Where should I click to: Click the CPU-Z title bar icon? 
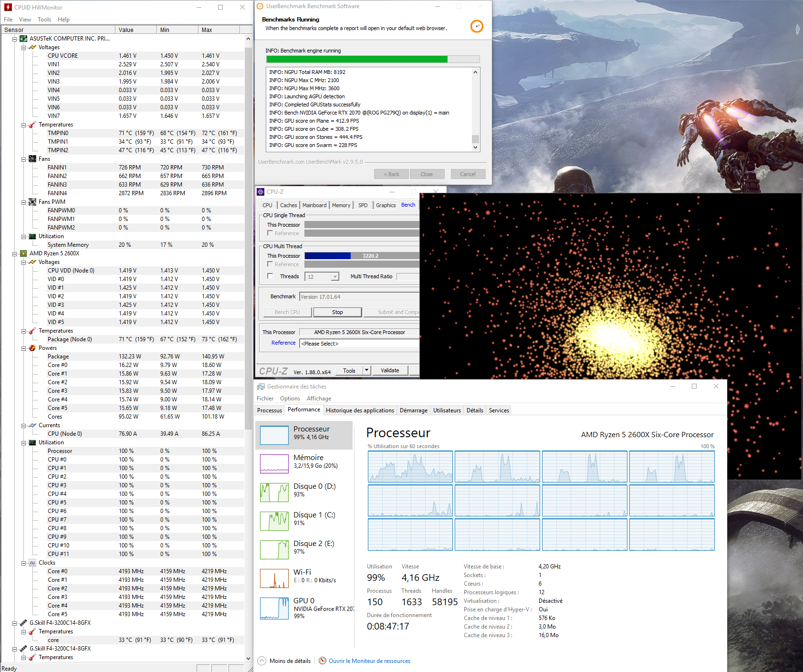tap(261, 192)
